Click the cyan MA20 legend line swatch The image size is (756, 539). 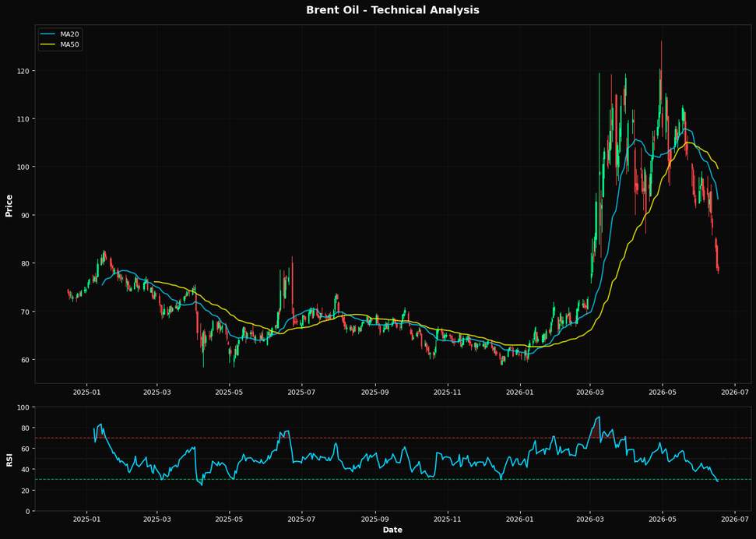[x=48, y=34]
